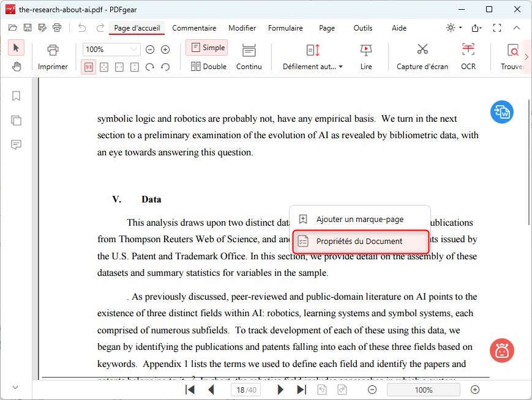532x400 pixels.
Task: Click the small printer icon in the quick access bar
Action: [57, 28]
